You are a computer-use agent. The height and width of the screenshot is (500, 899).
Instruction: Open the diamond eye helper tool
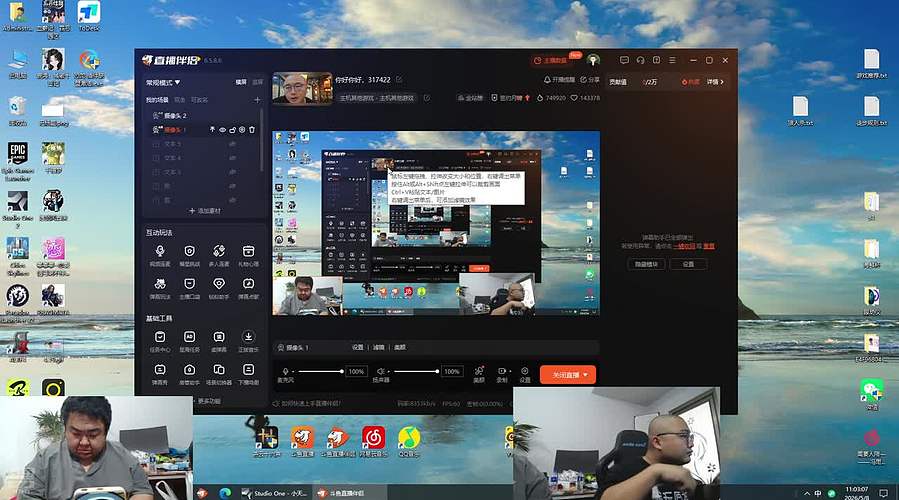(219, 284)
